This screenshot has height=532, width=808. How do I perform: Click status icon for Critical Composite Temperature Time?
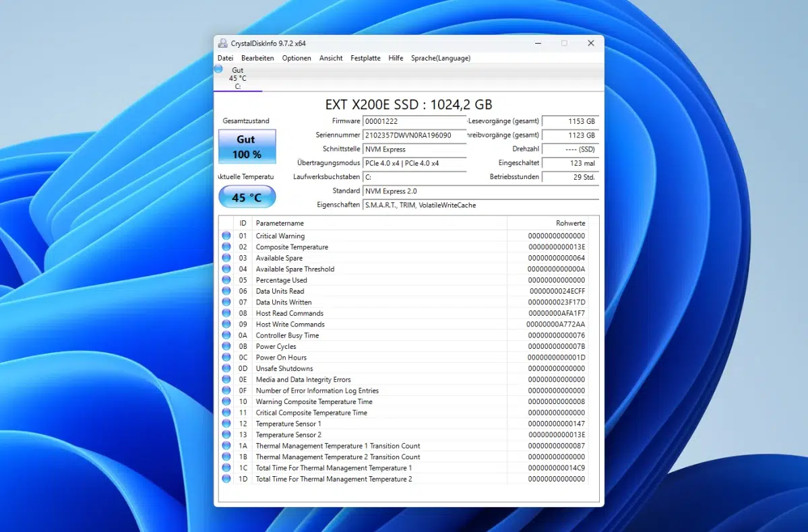click(x=226, y=413)
